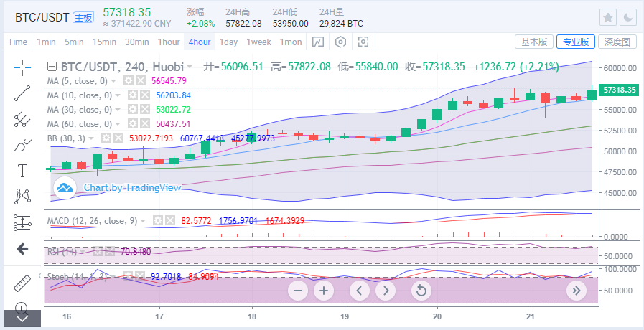Image resolution: width=644 pixels, height=330 pixels.
Task: Select the pitchfork drawing tool
Action: tap(22, 118)
